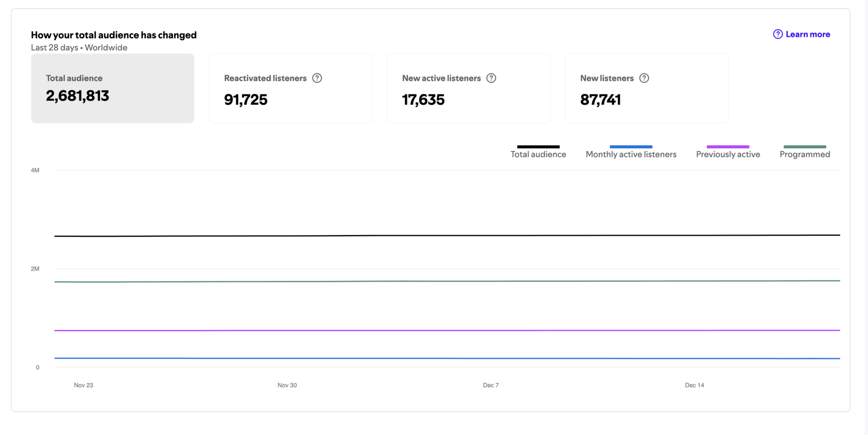Select the New active listeners card showing 17,635
The width and height of the screenshot is (868, 435).
[x=468, y=89]
